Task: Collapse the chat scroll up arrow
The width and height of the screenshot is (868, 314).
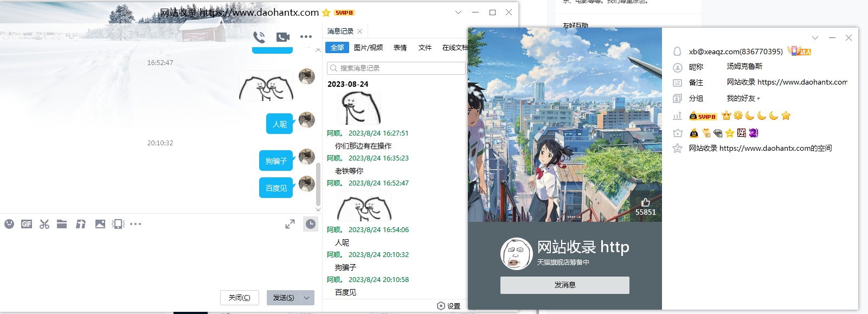Action: tap(318, 50)
